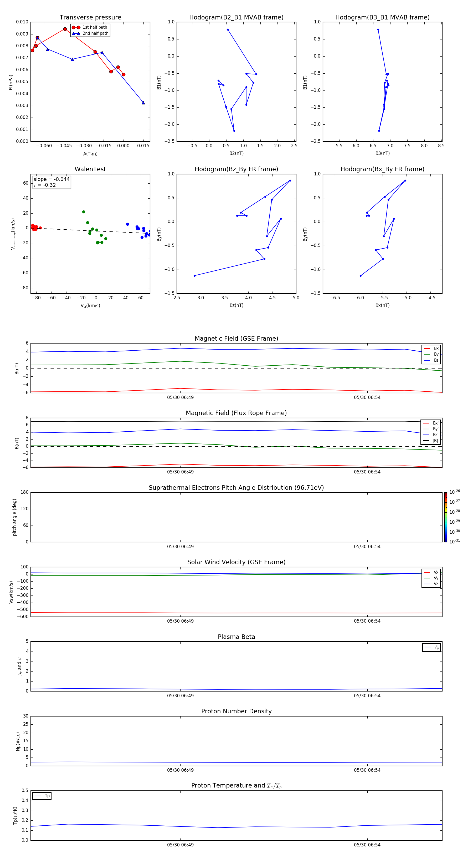
Task: Click the "Solar Wind Velocity (GSE Frame)" title
Action: [236, 562]
